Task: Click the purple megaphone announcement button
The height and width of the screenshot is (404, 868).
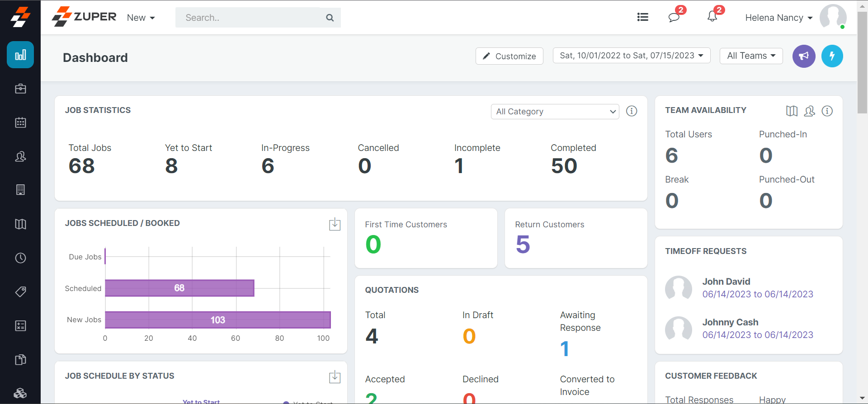Action: [803, 56]
